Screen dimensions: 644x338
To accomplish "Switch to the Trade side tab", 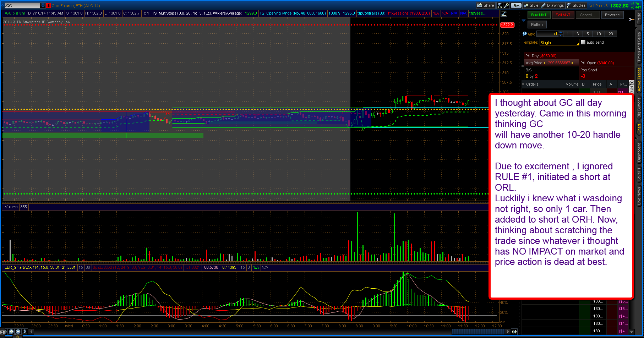I will 639,18.
